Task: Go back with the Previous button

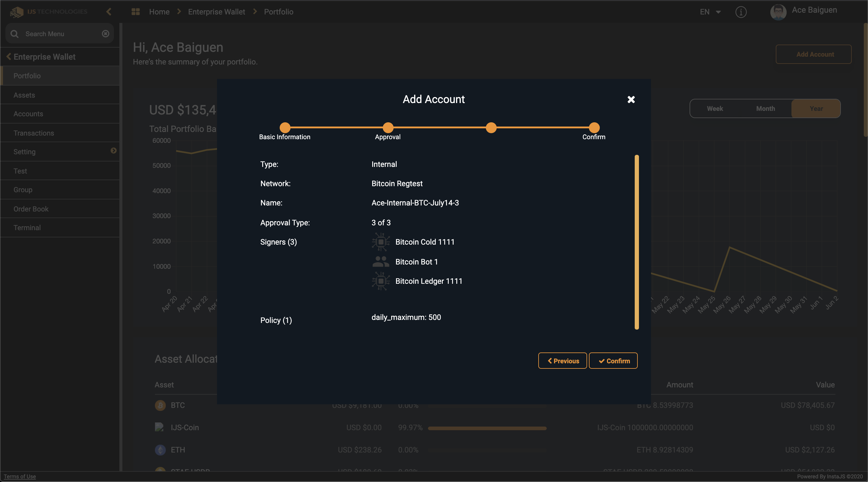Action: point(562,361)
